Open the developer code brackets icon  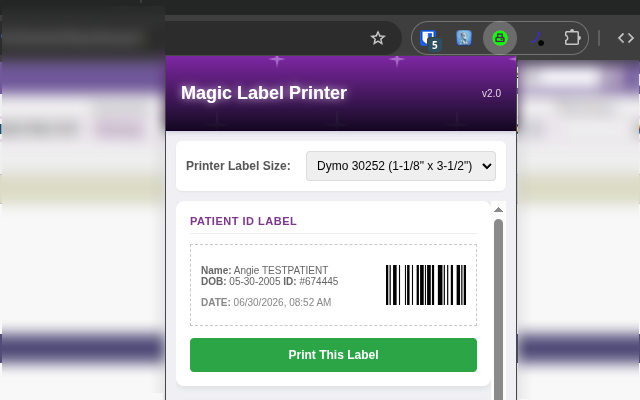pos(625,38)
